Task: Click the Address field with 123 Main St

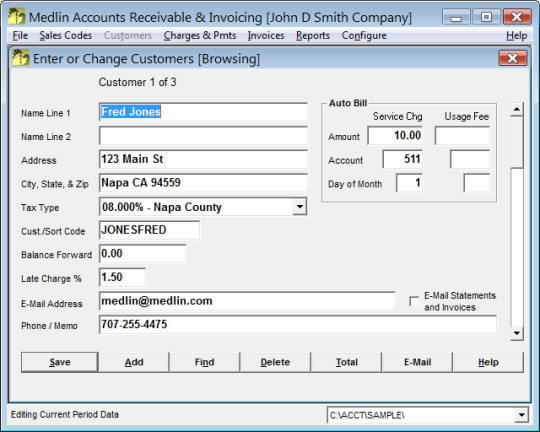Action: [x=203, y=159]
